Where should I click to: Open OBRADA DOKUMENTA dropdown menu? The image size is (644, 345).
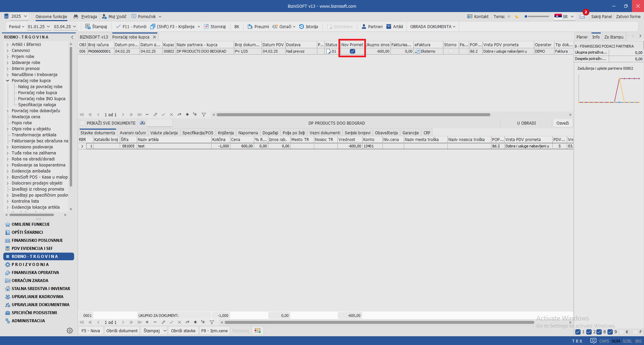click(432, 26)
